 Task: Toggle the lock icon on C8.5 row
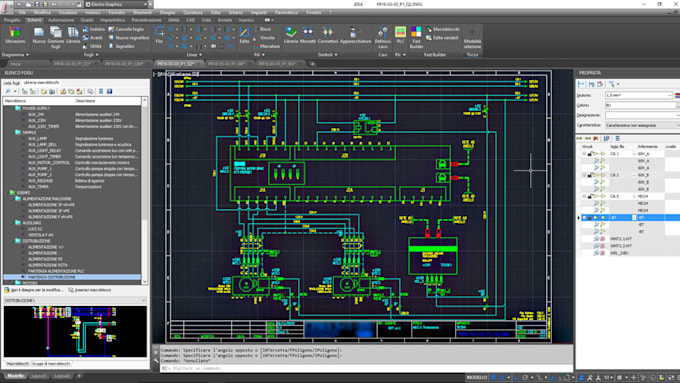[589, 196]
